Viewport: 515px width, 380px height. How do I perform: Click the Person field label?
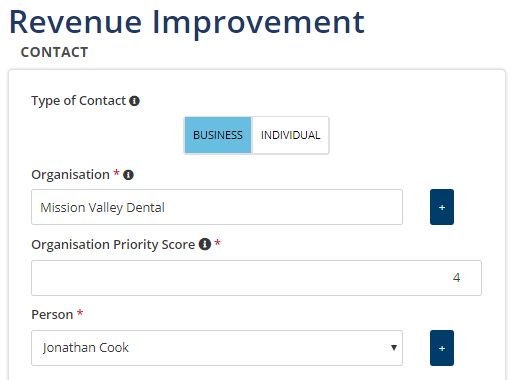52,315
